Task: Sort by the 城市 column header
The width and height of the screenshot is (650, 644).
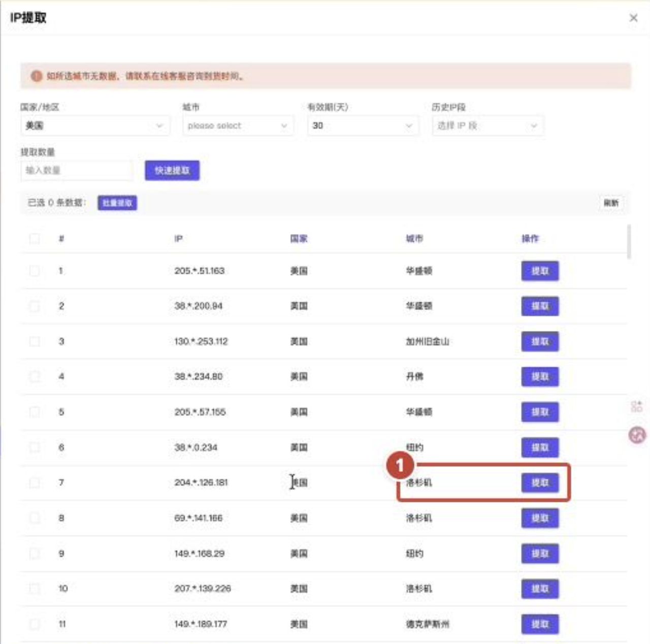Action: [x=414, y=238]
